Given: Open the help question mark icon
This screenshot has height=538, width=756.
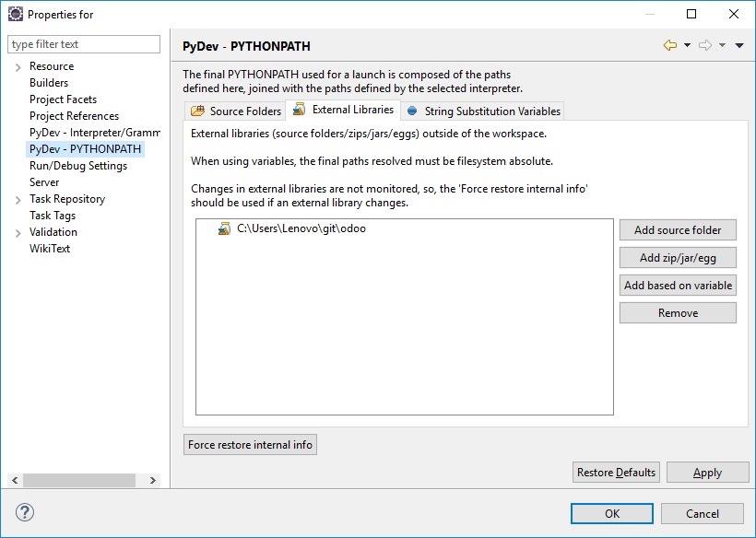Looking at the screenshot, I should (x=25, y=513).
